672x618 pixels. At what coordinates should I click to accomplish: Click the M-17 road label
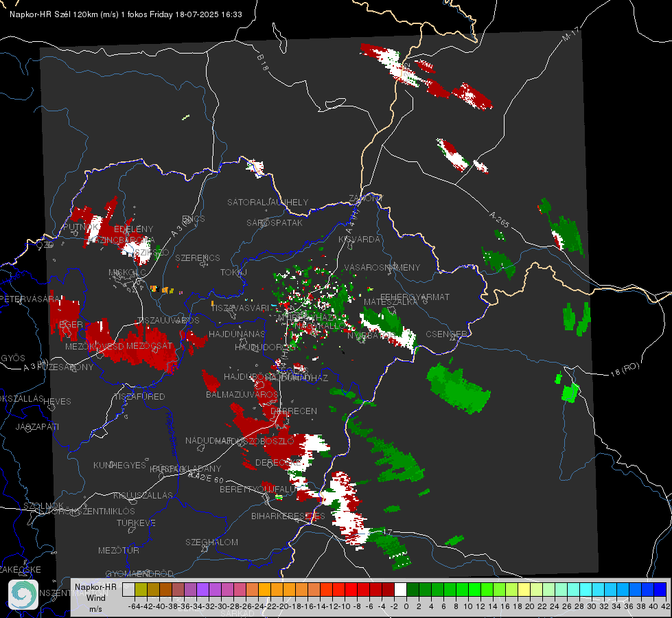click(571, 34)
